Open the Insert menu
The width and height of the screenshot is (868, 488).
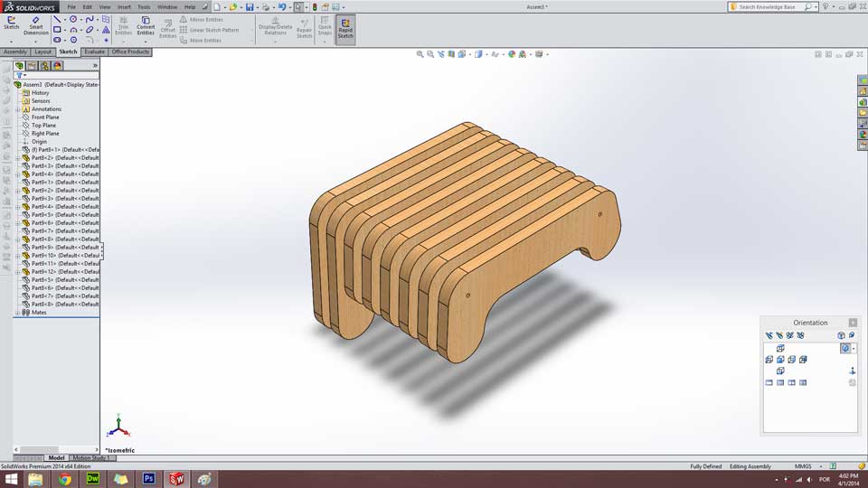124,7
